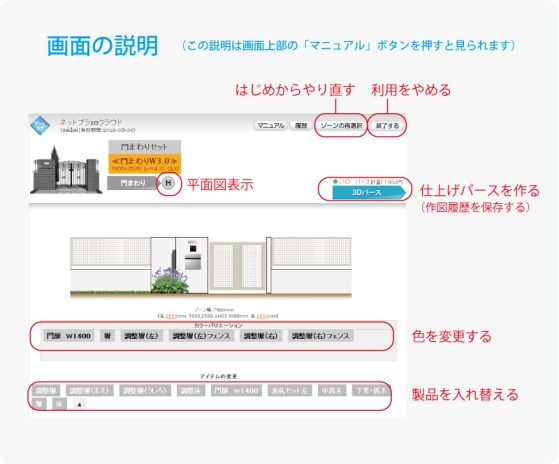Change color of 調整塀(左)
The image size is (559, 464).
142,336
